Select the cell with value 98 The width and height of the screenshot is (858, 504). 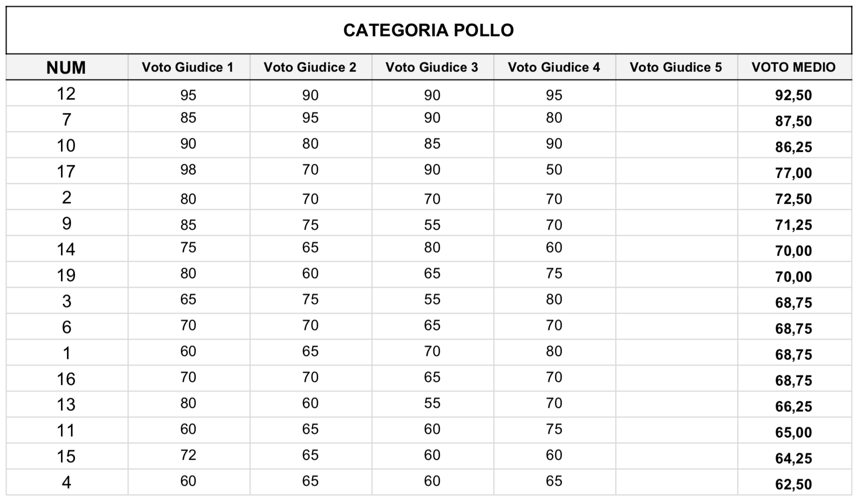tap(188, 171)
